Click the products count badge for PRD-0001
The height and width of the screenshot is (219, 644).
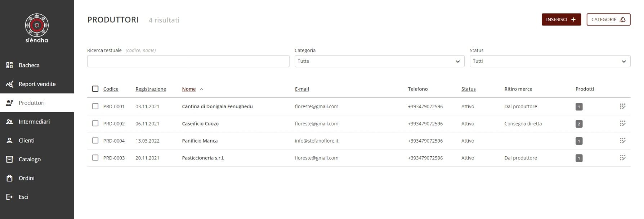[x=579, y=107]
